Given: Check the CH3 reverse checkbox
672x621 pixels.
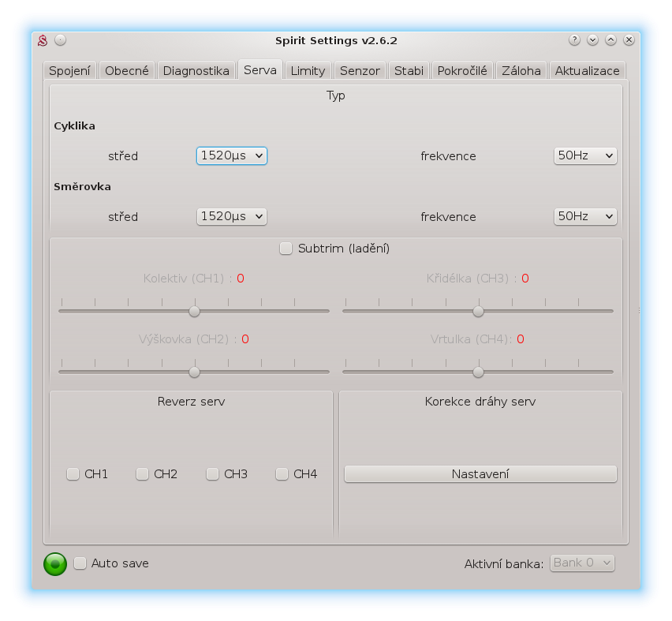Looking at the screenshot, I should pyautogui.click(x=213, y=474).
